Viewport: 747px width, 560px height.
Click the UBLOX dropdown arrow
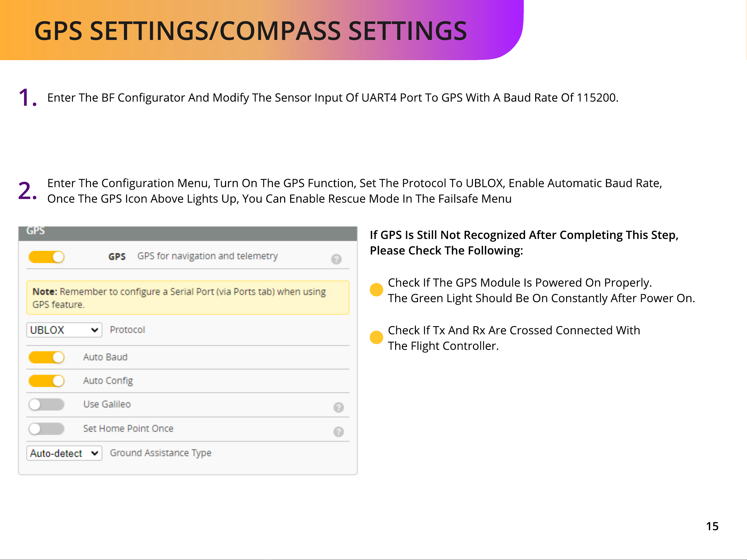coord(95,330)
